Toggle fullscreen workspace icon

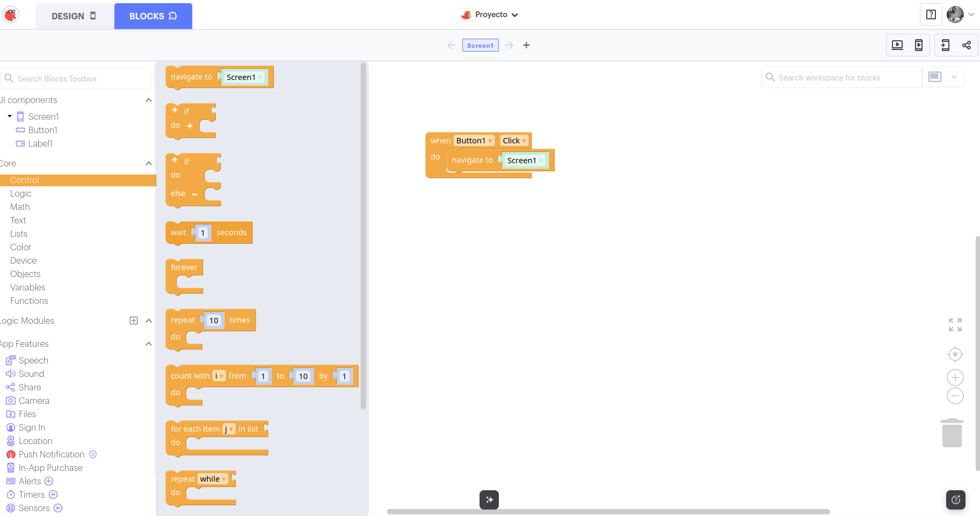(x=955, y=325)
